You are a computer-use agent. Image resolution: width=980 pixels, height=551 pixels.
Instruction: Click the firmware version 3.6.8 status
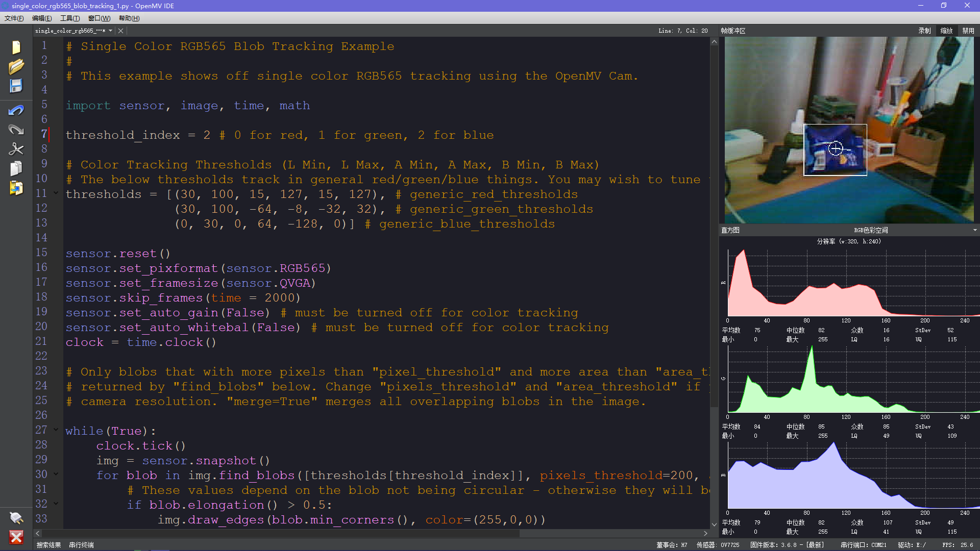click(787, 545)
